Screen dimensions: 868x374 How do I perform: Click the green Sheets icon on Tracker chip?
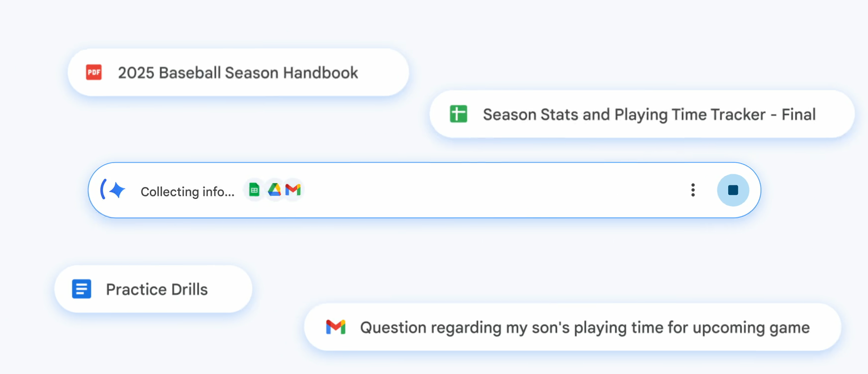(459, 114)
